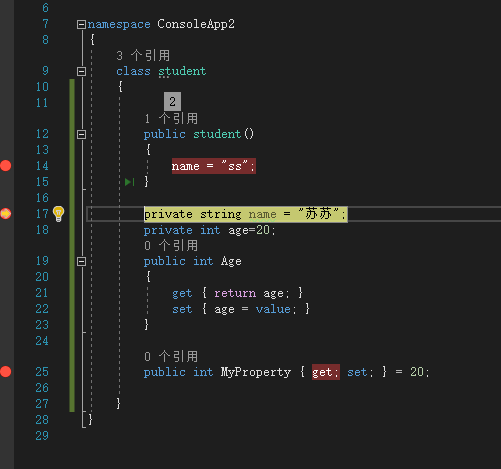Collapse the Age property block
Image resolution: width=501 pixels, height=469 pixels.
click(x=81, y=261)
